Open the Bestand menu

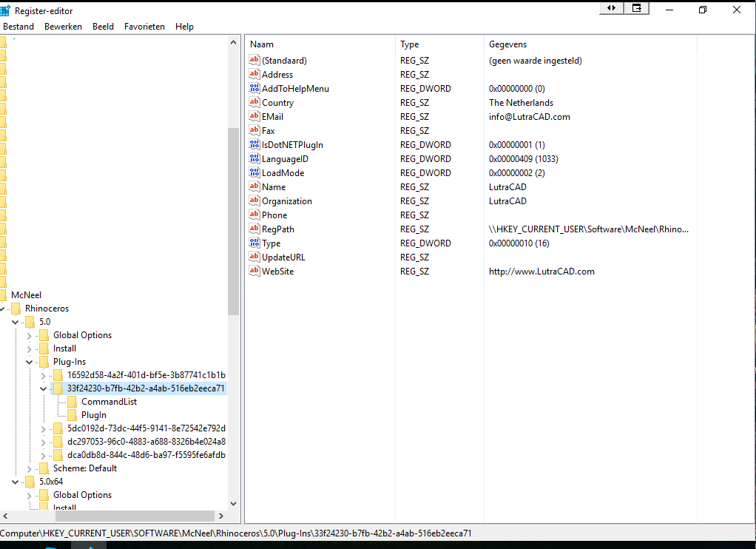tap(18, 27)
